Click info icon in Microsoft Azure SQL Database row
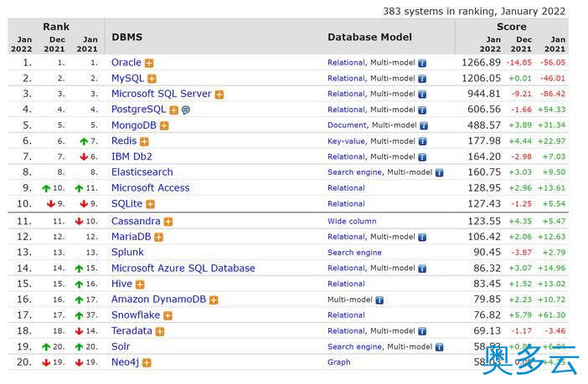Viewport: 588px width, 384px height. tap(422, 269)
